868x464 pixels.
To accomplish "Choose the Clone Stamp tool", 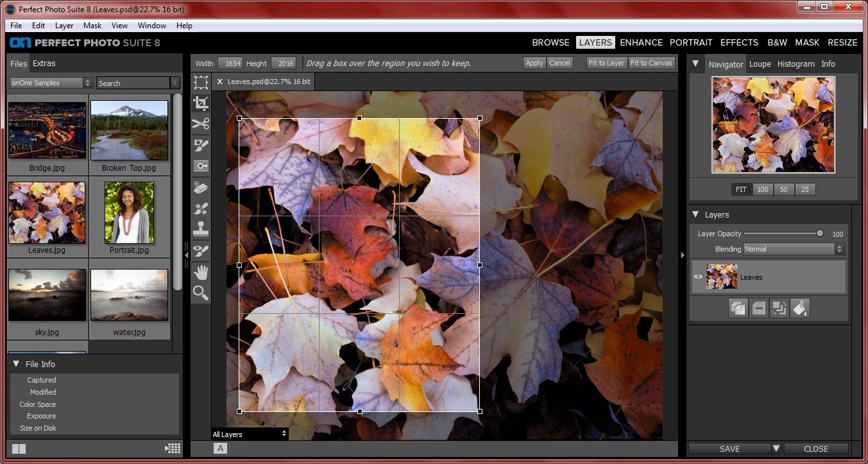I will 201,229.
